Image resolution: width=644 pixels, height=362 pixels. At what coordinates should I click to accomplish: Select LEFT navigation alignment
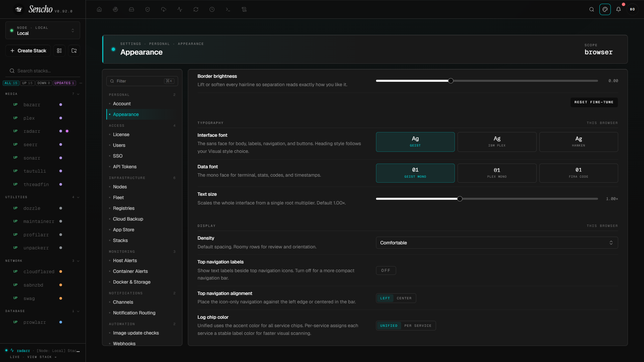point(385,298)
